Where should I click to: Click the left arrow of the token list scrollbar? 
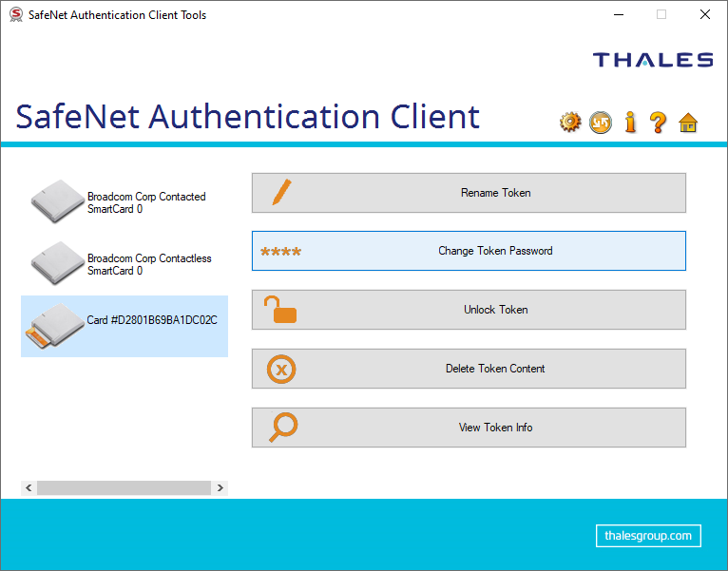[29, 488]
